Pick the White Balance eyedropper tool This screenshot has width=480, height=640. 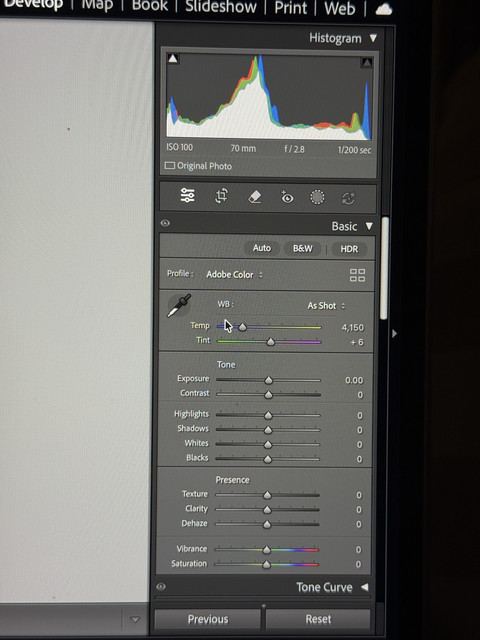click(x=179, y=305)
